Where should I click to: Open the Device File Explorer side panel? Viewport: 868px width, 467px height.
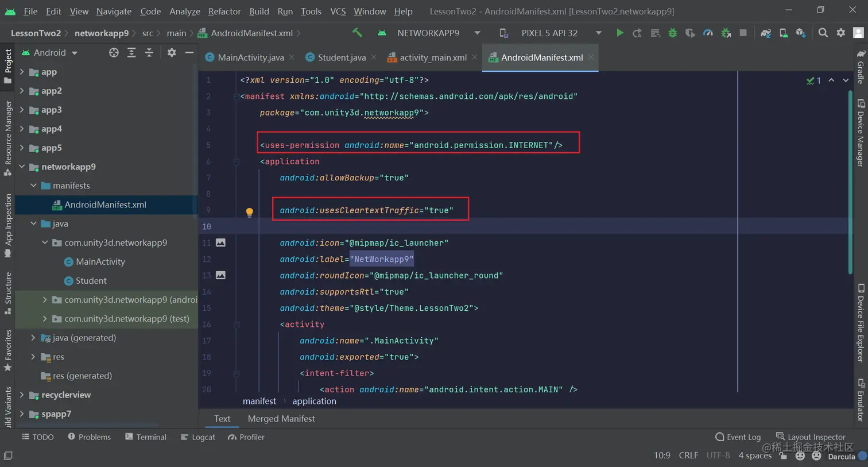pyautogui.click(x=861, y=323)
